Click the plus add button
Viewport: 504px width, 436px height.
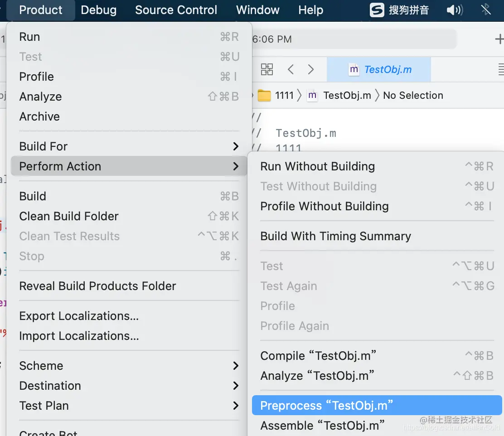tap(499, 39)
